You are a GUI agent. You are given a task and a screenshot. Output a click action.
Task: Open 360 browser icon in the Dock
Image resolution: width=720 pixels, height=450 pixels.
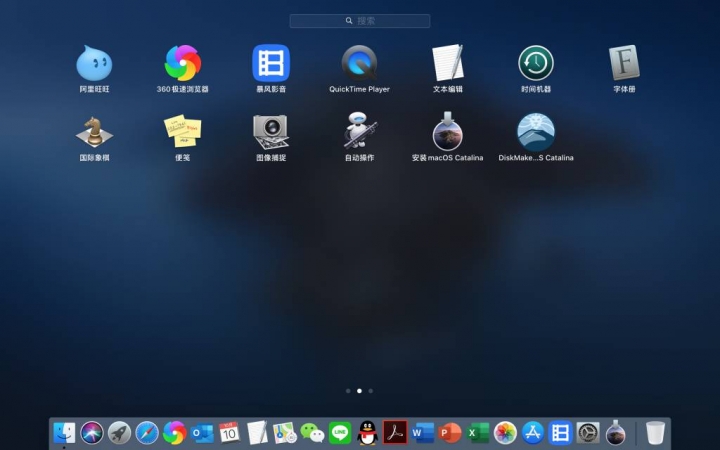[174, 433]
